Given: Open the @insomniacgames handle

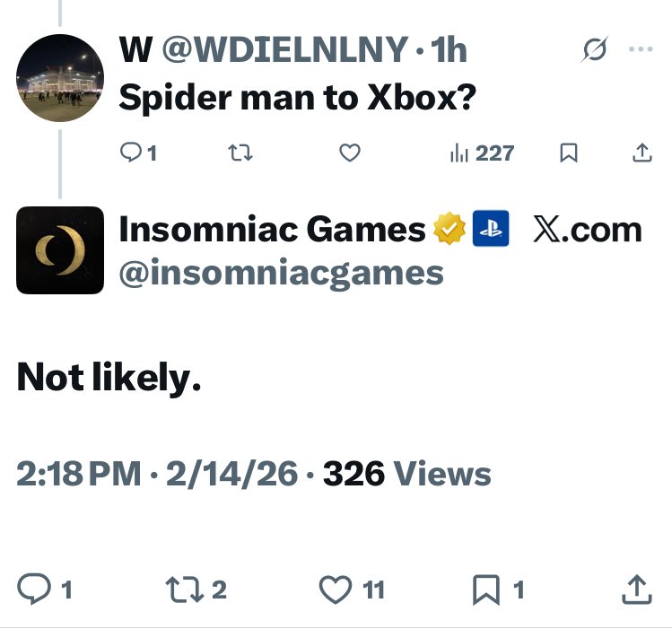Looking at the screenshot, I should coord(282,271).
